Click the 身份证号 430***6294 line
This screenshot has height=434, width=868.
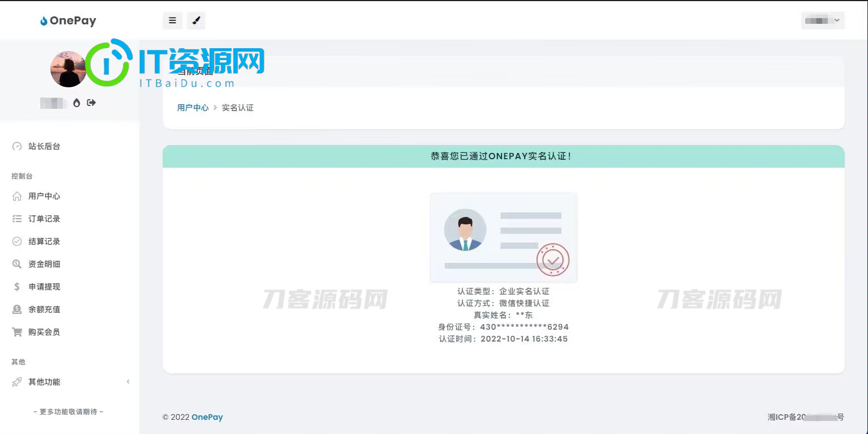503,327
